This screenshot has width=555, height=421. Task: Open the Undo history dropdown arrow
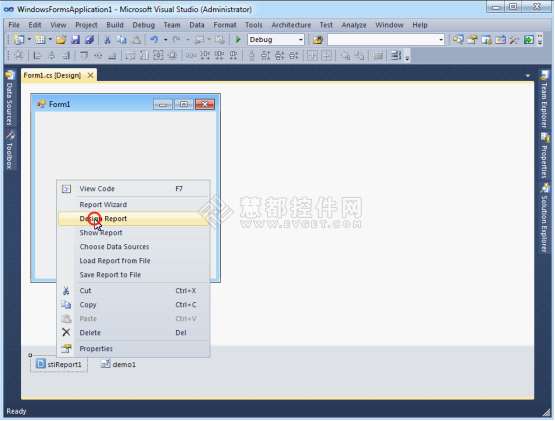[165, 40]
